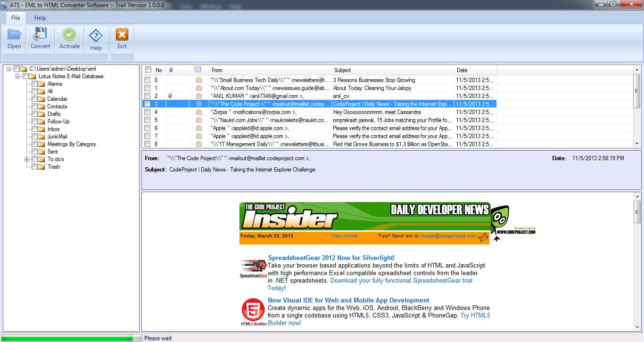Screen dimensions: 644x342
Task: Check the JunkMail folder checkbox
Action: click(34, 137)
